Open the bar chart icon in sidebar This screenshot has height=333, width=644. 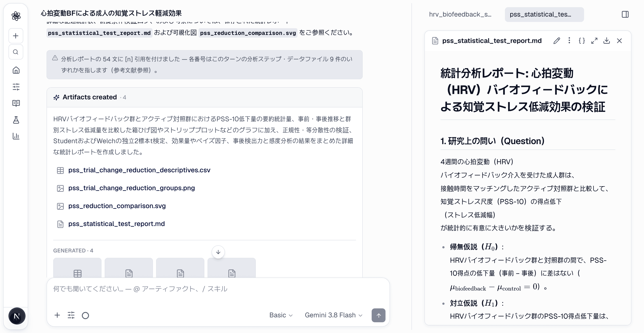tap(16, 136)
